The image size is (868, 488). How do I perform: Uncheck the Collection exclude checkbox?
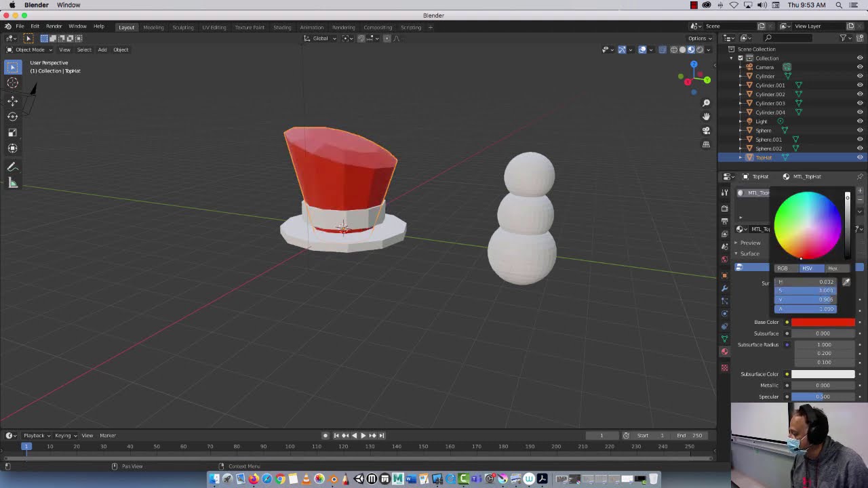click(741, 58)
